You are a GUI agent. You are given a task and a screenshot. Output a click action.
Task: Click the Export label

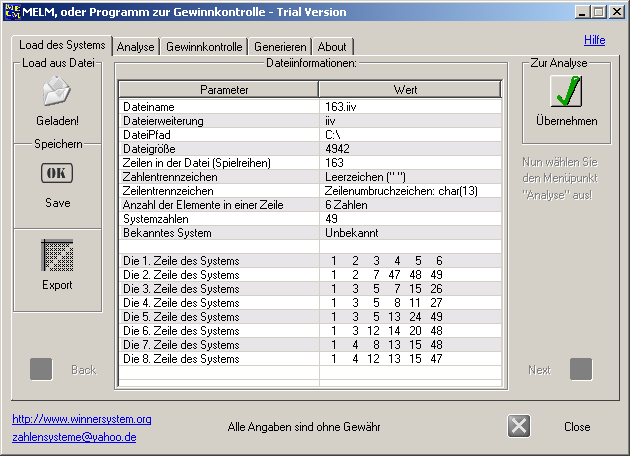click(57, 285)
